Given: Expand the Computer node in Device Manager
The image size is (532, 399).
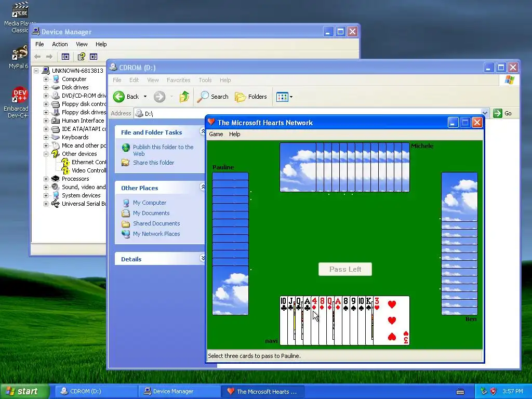Looking at the screenshot, I should pos(46,79).
